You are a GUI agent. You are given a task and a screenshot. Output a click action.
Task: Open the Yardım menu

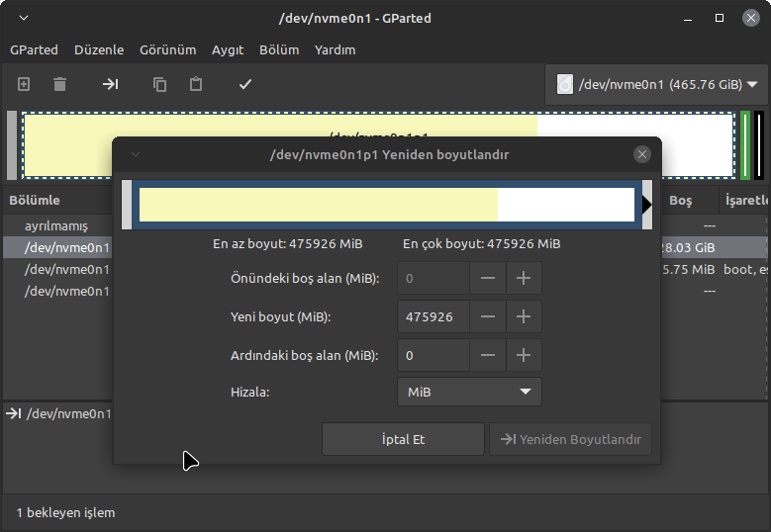coord(335,50)
